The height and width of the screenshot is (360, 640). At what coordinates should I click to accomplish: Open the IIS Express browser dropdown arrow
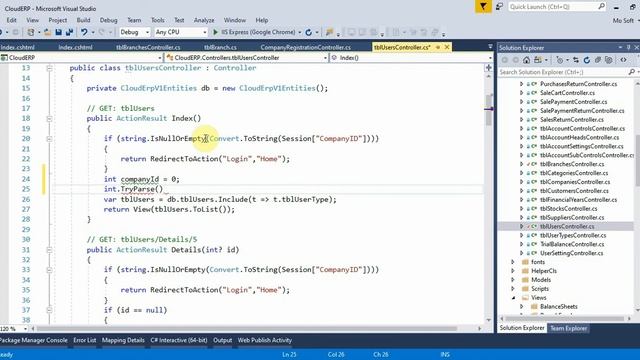coord(300,32)
